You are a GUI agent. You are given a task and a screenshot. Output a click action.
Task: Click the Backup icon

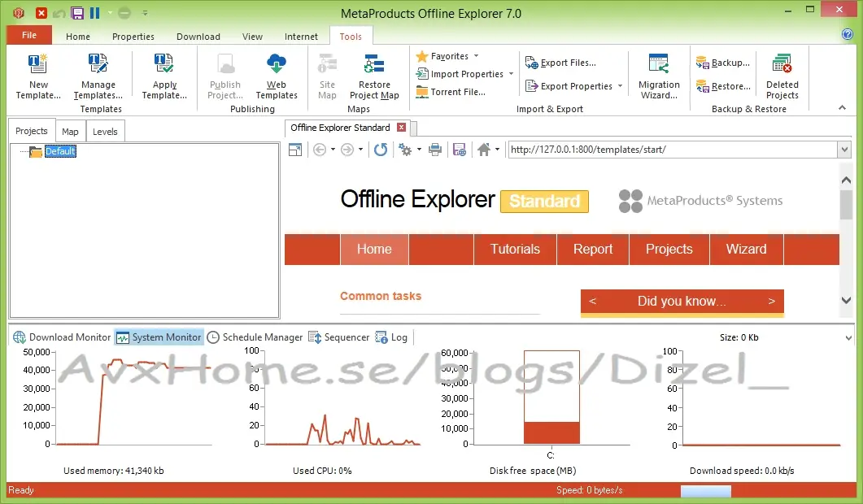(702, 63)
